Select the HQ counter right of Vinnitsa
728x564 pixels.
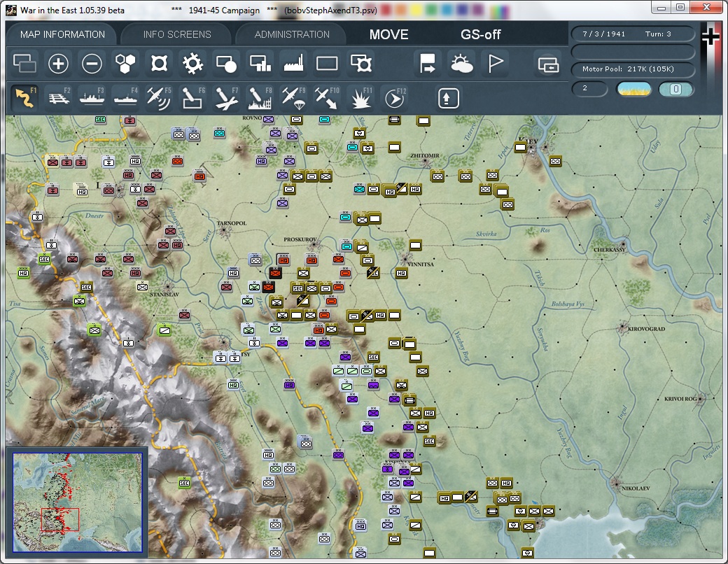401,274
